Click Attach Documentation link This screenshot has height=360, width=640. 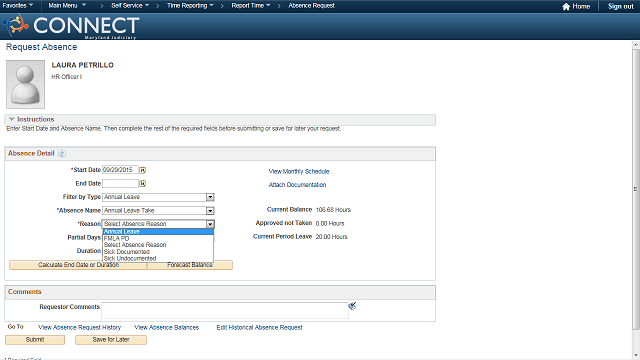tap(297, 185)
